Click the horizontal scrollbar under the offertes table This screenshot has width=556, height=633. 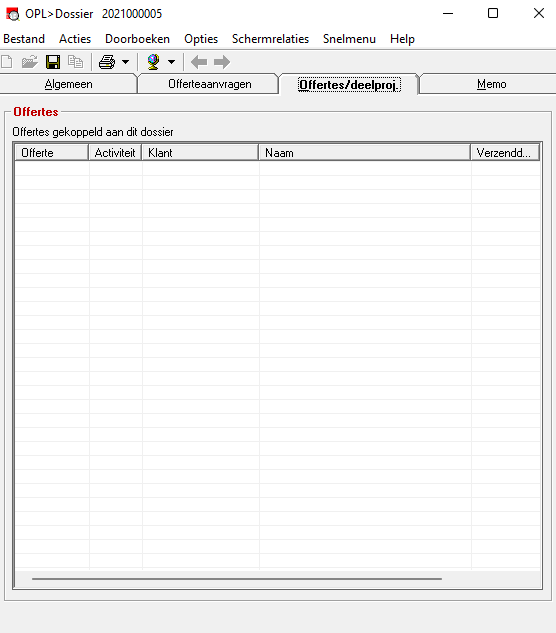[x=237, y=579]
